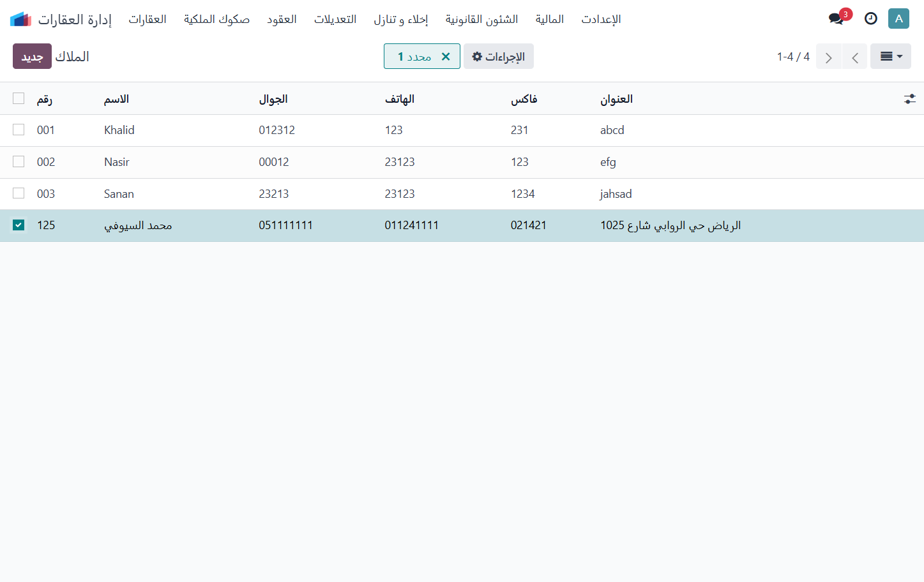Clear selection with the X icon
924x582 pixels.
(446, 56)
